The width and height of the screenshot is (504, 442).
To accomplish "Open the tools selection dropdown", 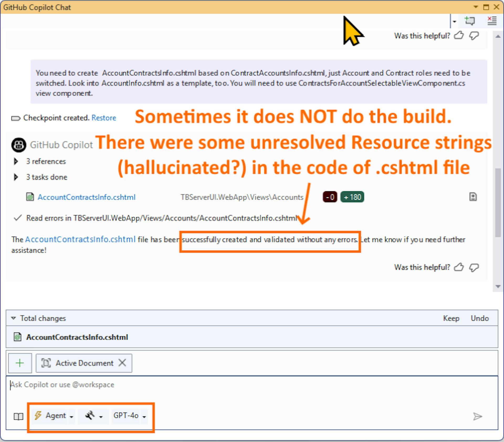I will (x=93, y=416).
